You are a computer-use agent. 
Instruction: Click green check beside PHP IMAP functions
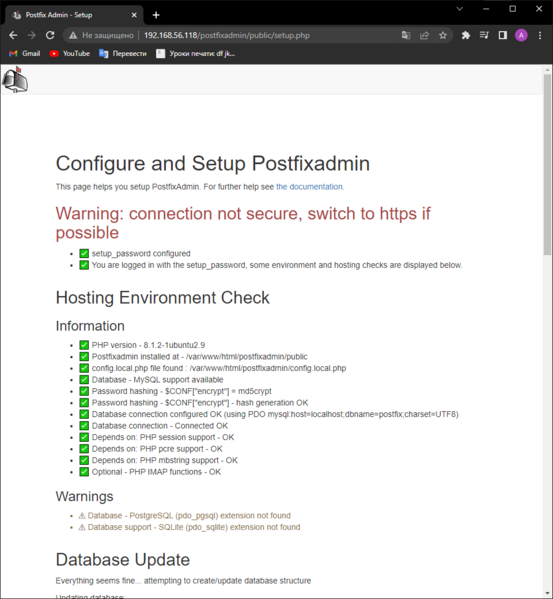point(84,472)
